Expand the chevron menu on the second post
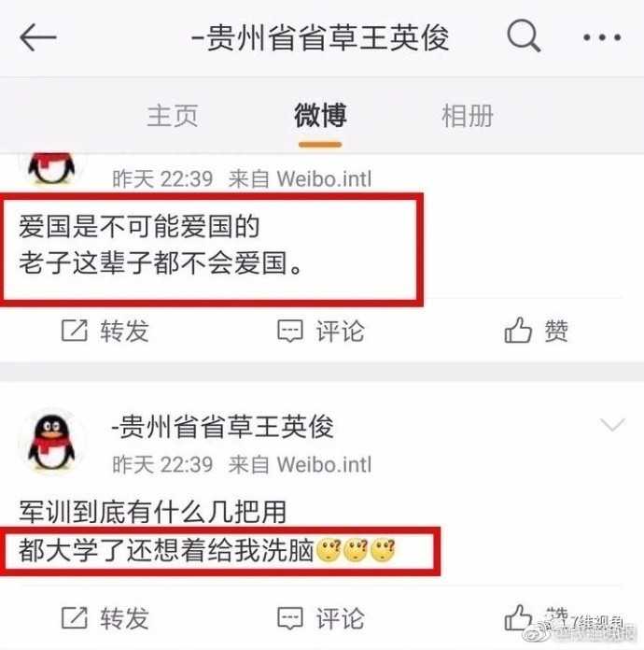The image size is (644, 650). (x=612, y=425)
